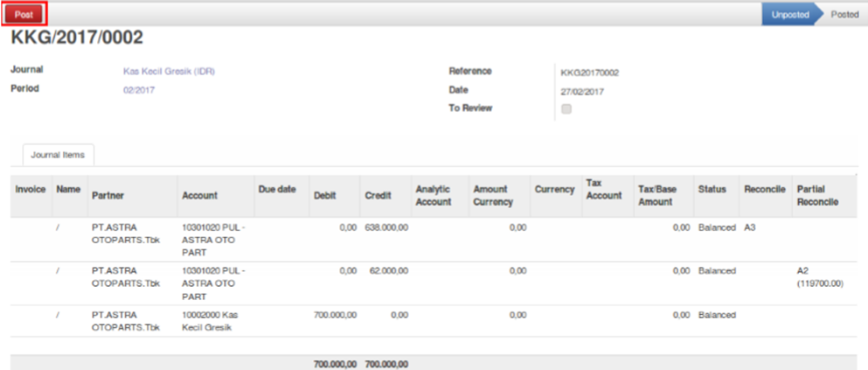
Task: Open the 02/2017 period link
Action: click(139, 90)
